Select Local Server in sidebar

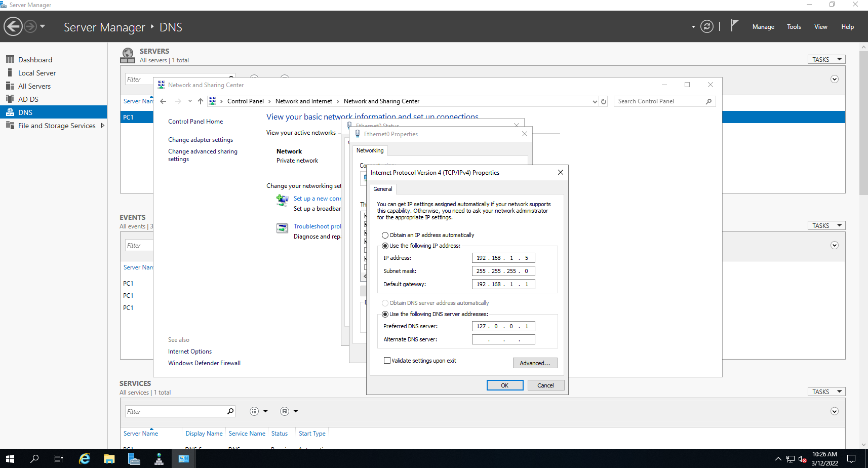37,73
